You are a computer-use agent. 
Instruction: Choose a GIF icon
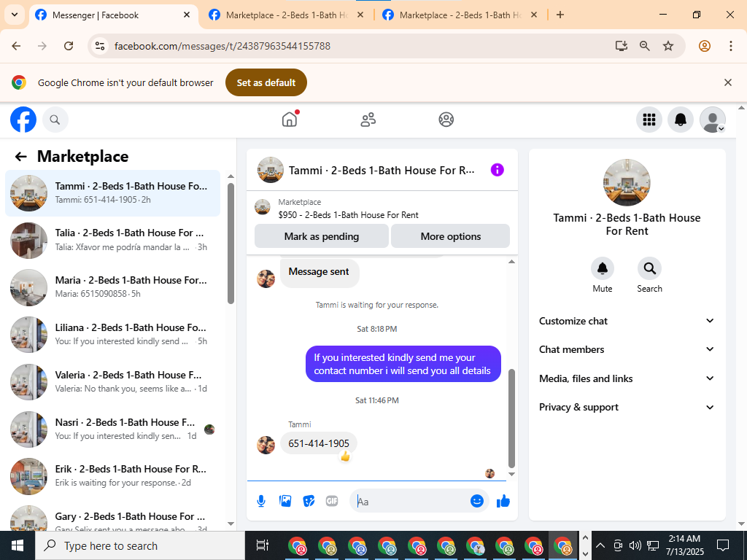click(332, 501)
